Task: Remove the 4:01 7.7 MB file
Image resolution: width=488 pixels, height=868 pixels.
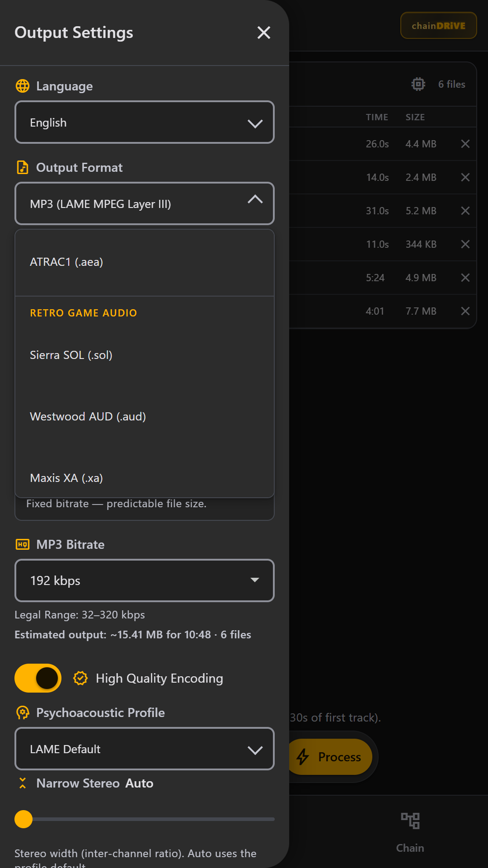Action: point(465,311)
